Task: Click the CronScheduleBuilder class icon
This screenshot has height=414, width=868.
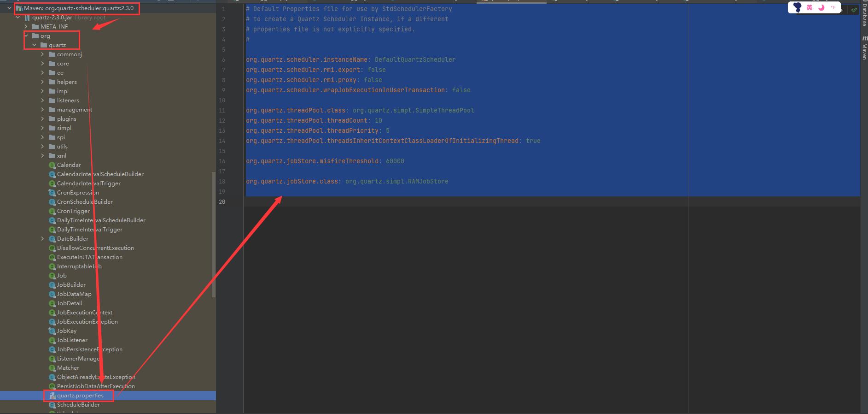Action: point(52,201)
